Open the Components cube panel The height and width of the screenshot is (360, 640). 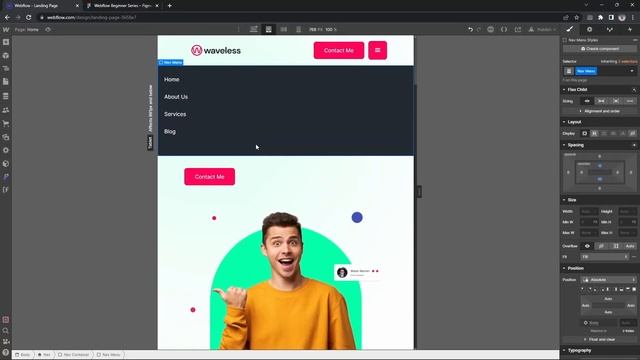pos(6,55)
